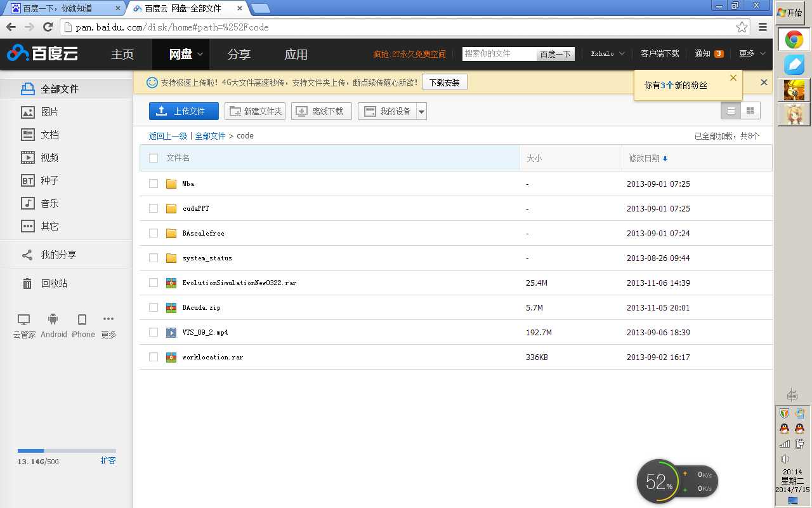This screenshot has width=812, height=508.
Task: Click the 上传文件 upload button
Action: 184,111
